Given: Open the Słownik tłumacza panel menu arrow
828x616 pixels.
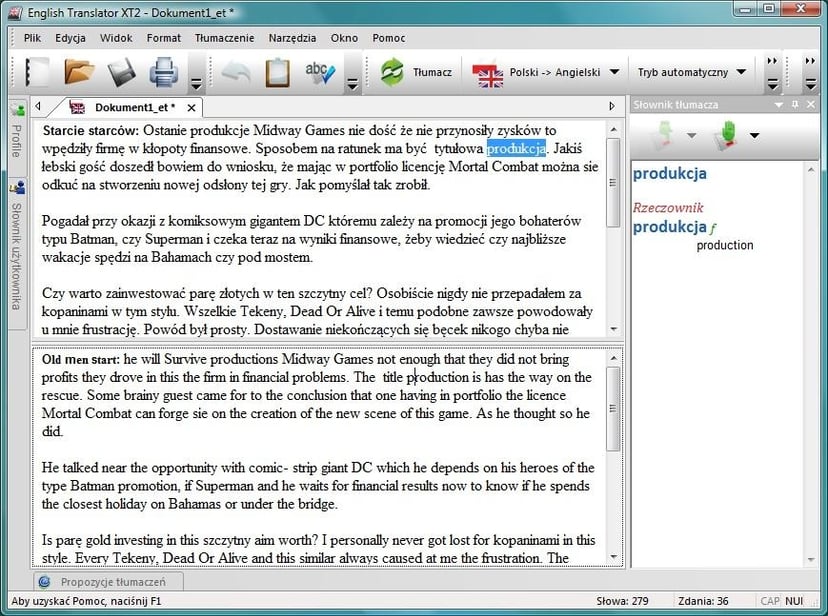Looking at the screenshot, I should point(778,105).
